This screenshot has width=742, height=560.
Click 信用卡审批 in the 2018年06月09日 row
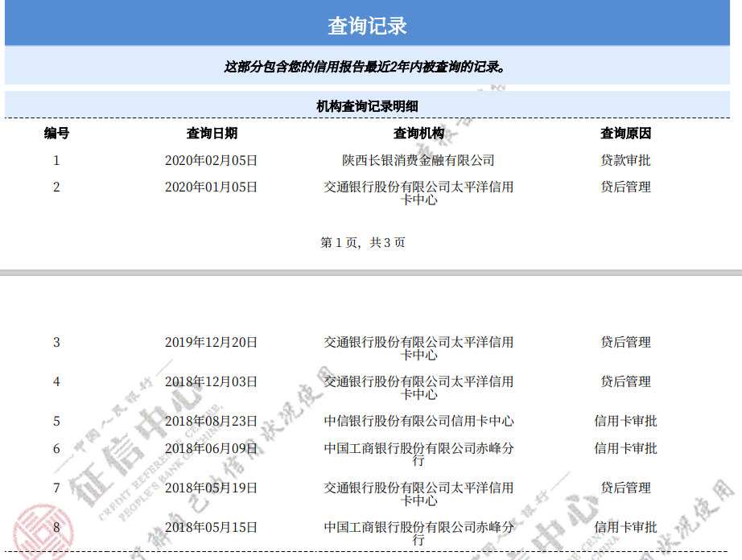[625, 448]
